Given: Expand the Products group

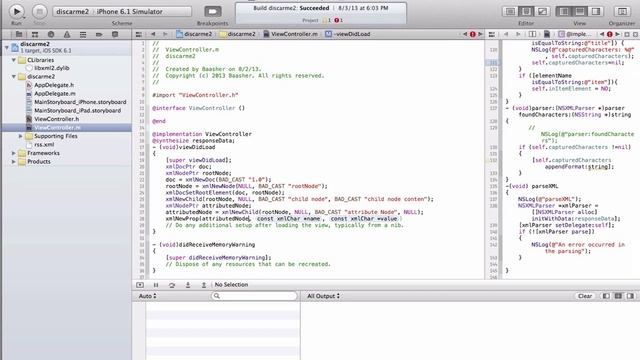Looking at the screenshot, I should pos(14,162).
